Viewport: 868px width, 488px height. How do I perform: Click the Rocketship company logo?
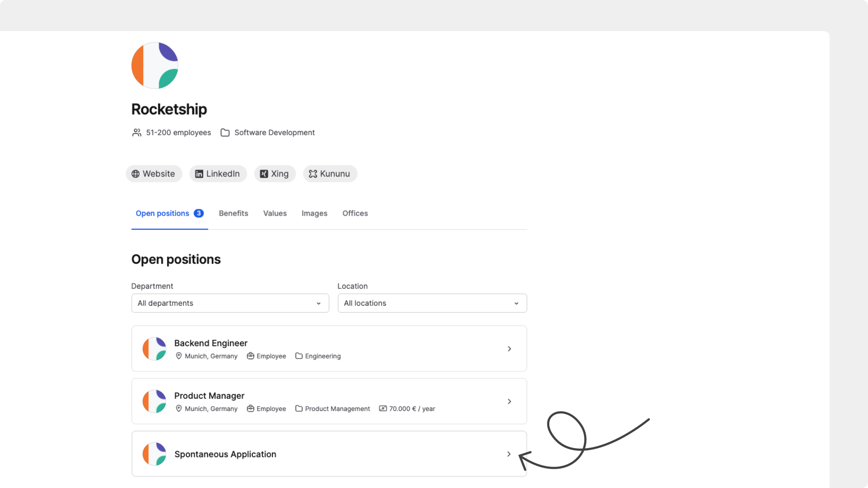154,66
